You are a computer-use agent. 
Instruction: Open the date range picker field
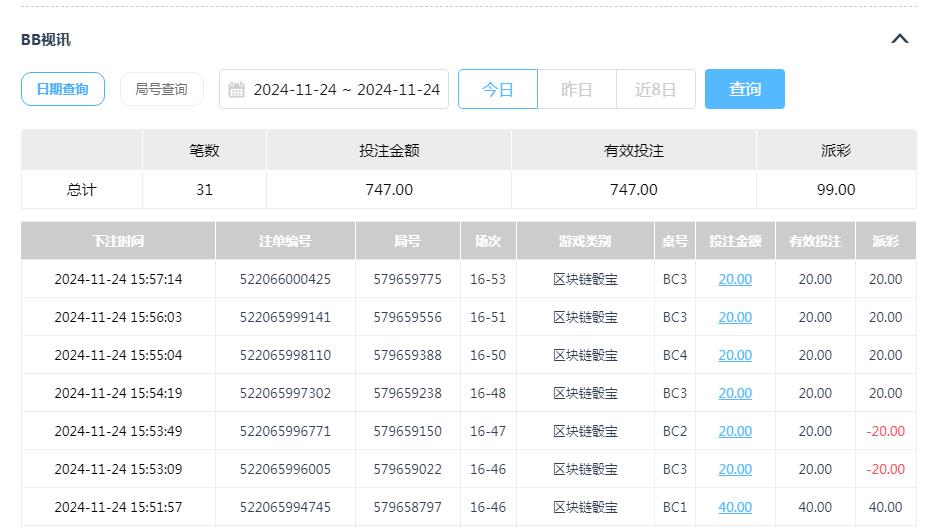pyautogui.click(x=345, y=90)
